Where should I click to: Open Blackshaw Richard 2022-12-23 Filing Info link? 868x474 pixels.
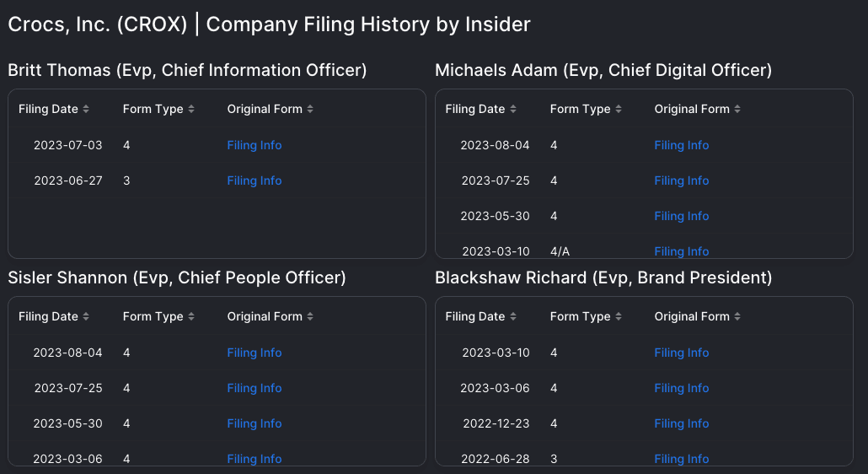(682, 423)
